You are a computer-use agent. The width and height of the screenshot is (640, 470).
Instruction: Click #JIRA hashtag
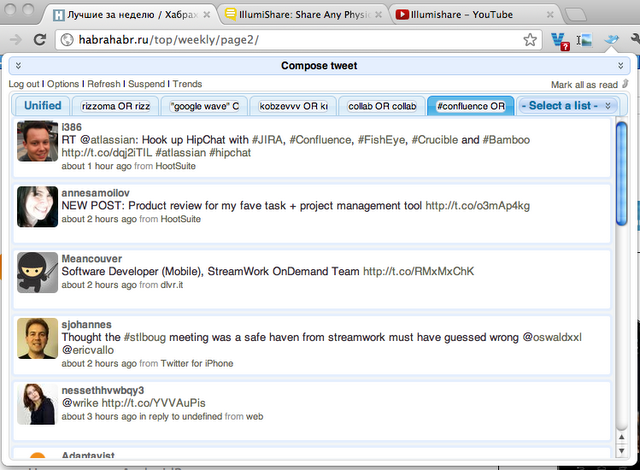pyautogui.click(x=267, y=140)
